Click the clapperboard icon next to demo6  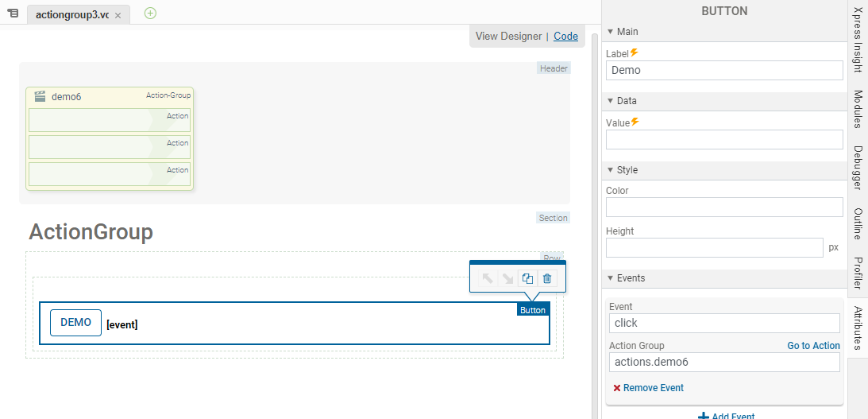[x=40, y=96]
